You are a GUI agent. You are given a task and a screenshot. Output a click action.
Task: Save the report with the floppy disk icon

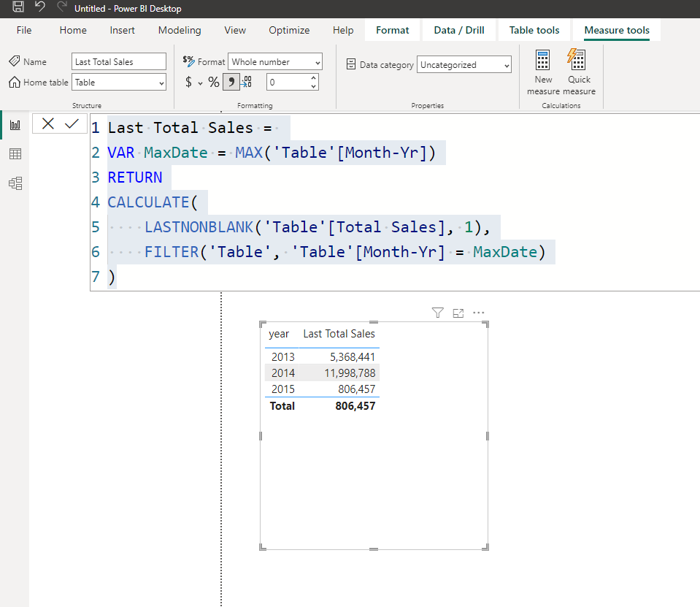click(18, 7)
